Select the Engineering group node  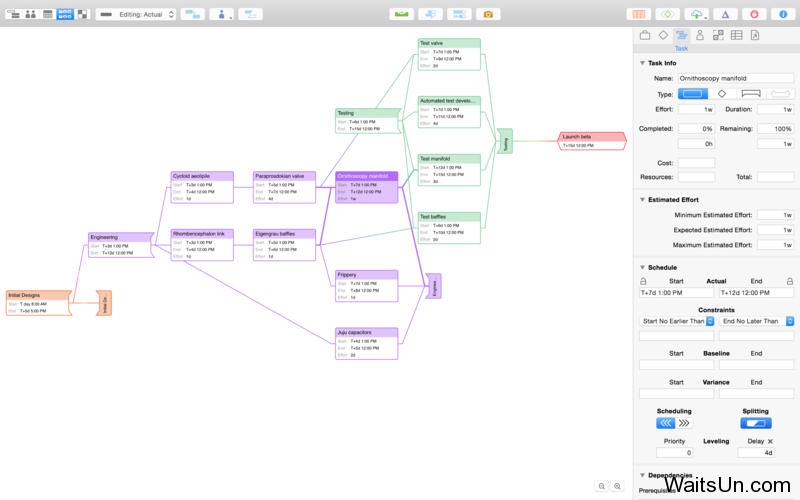pyautogui.click(x=121, y=245)
